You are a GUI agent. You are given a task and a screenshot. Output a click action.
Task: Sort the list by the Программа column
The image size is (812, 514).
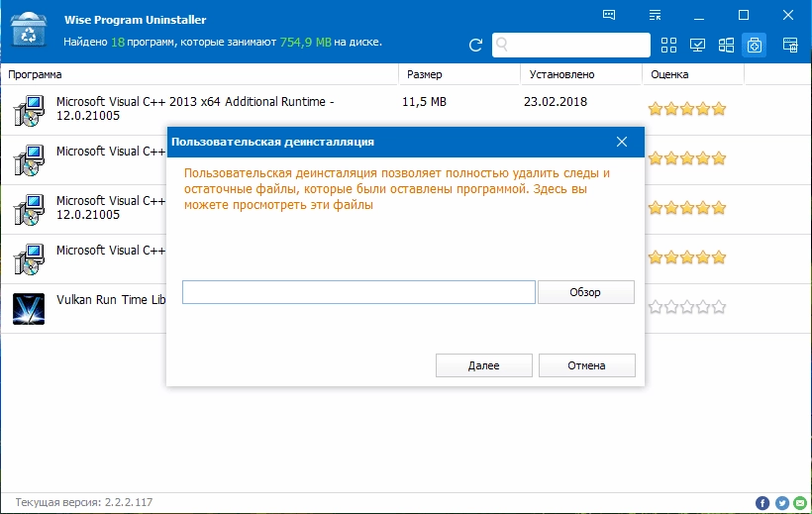pyautogui.click(x=200, y=74)
